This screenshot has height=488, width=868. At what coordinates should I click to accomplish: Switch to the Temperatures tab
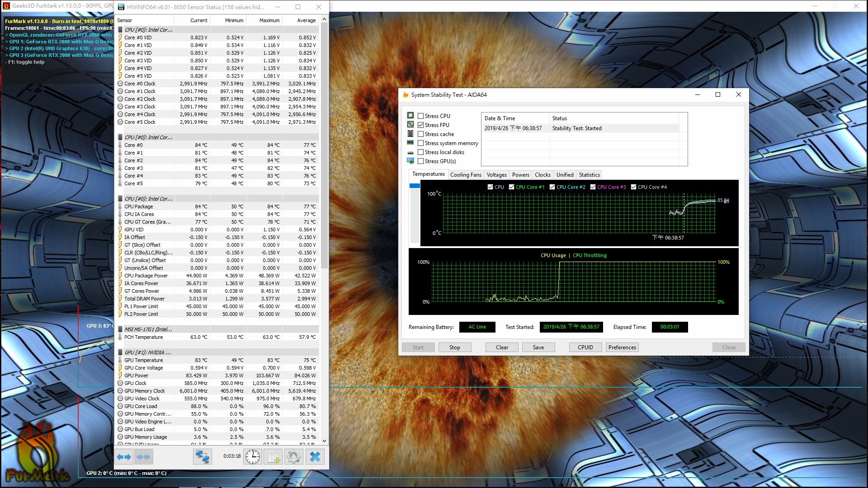point(428,174)
